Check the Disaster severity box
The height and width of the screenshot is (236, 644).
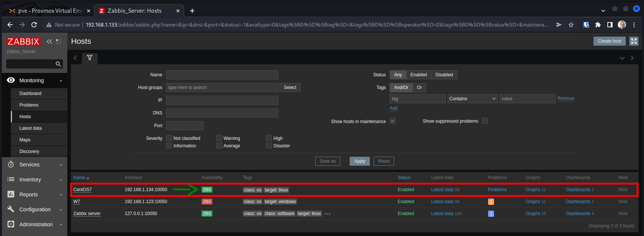click(x=269, y=145)
